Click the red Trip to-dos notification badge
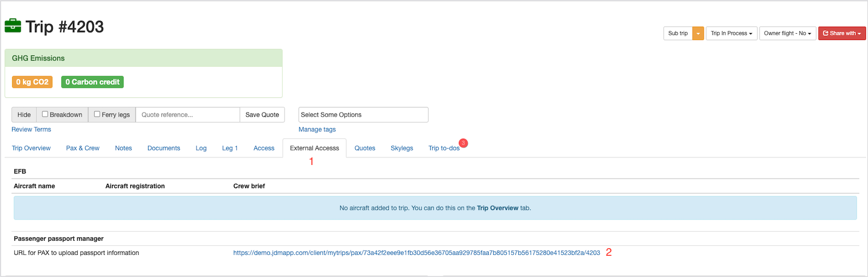The width and height of the screenshot is (868, 277). 463,143
